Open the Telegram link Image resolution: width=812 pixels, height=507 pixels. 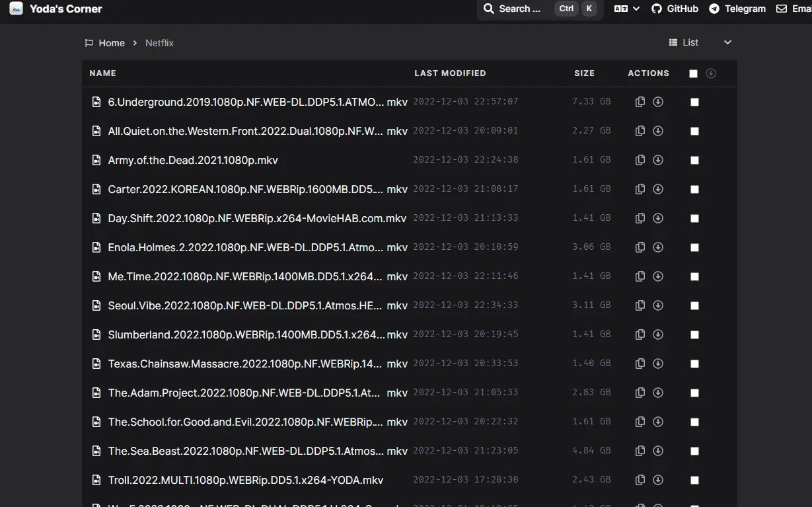pos(737,9)
